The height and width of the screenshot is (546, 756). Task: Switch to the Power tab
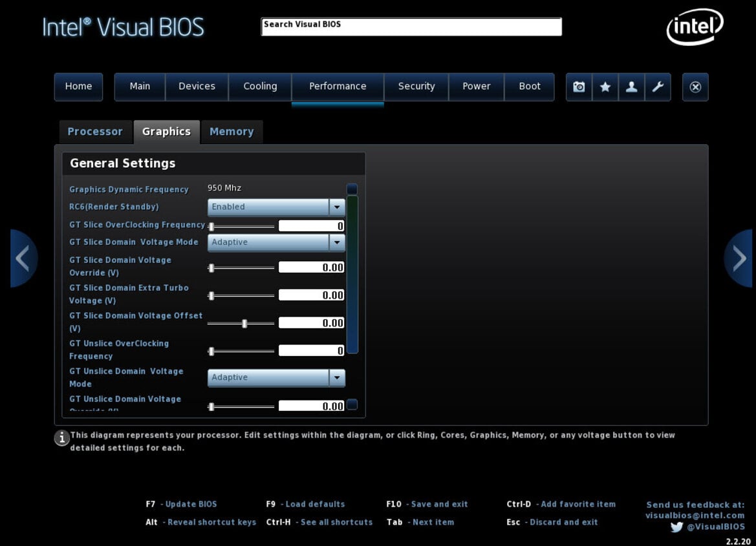tap(477, 86)
